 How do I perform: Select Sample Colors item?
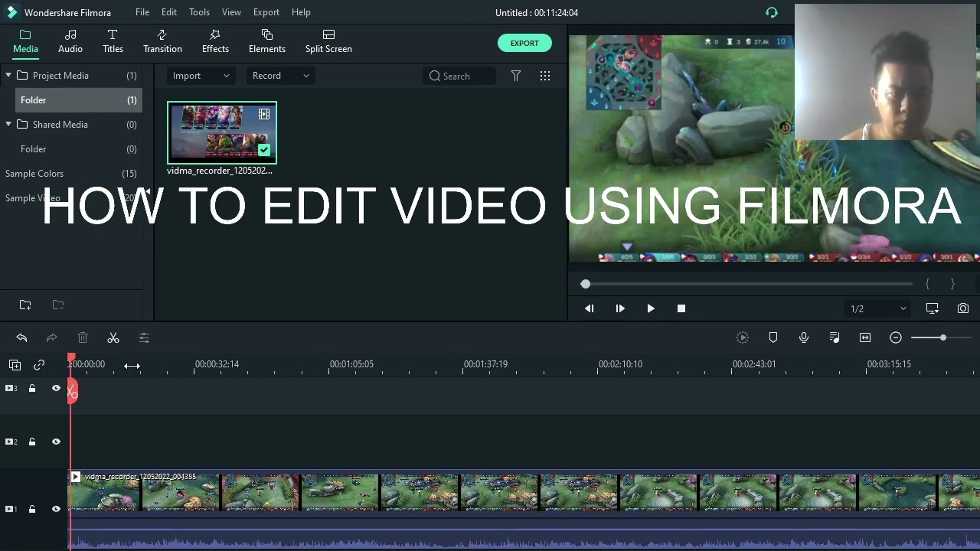pos(71,174)
